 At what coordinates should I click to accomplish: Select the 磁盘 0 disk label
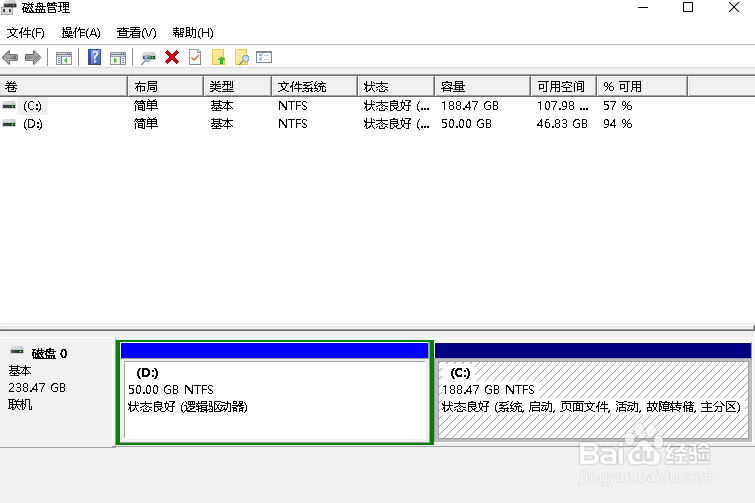click(x=49, y=354)
